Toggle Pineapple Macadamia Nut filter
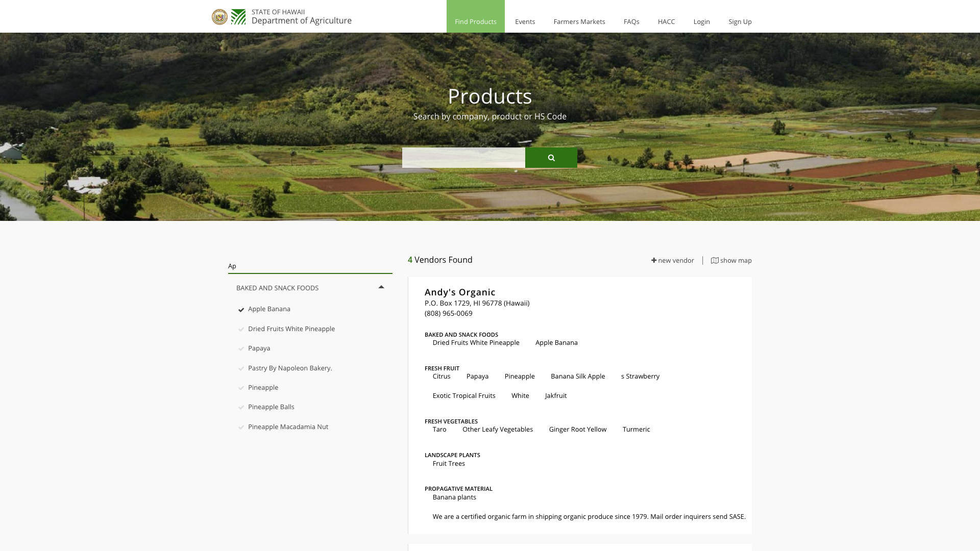 pyautogui.click(x=241, y=428)
